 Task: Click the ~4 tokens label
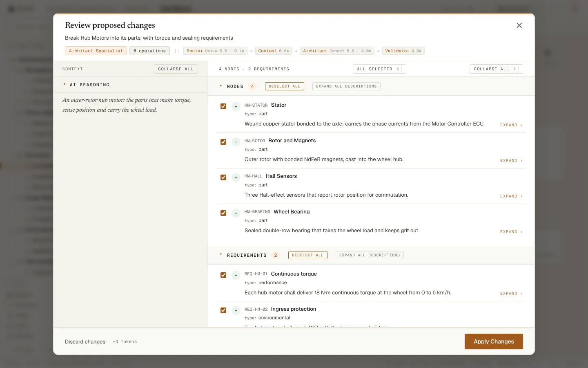click(125, 342)
